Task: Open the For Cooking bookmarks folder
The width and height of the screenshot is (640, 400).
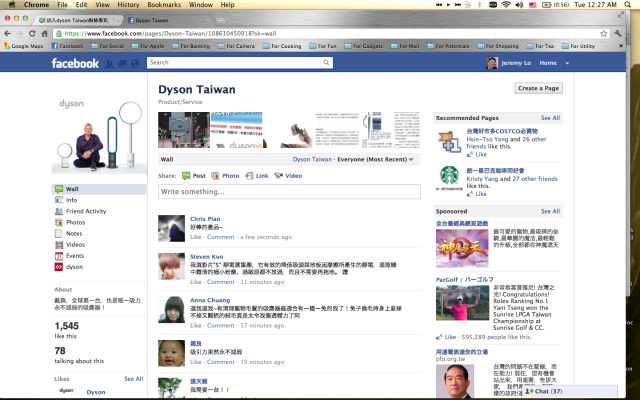Action: 282,46
